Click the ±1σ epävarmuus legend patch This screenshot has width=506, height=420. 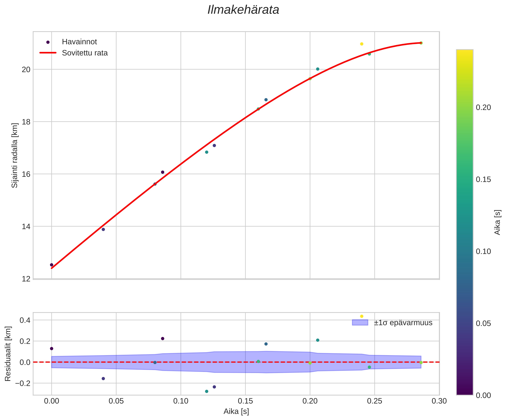360,323
